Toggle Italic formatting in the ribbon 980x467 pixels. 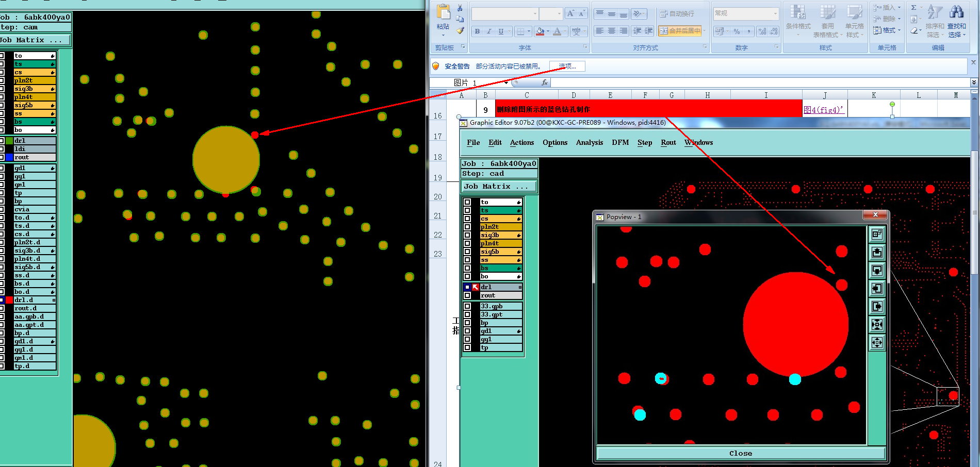(489, 31)
